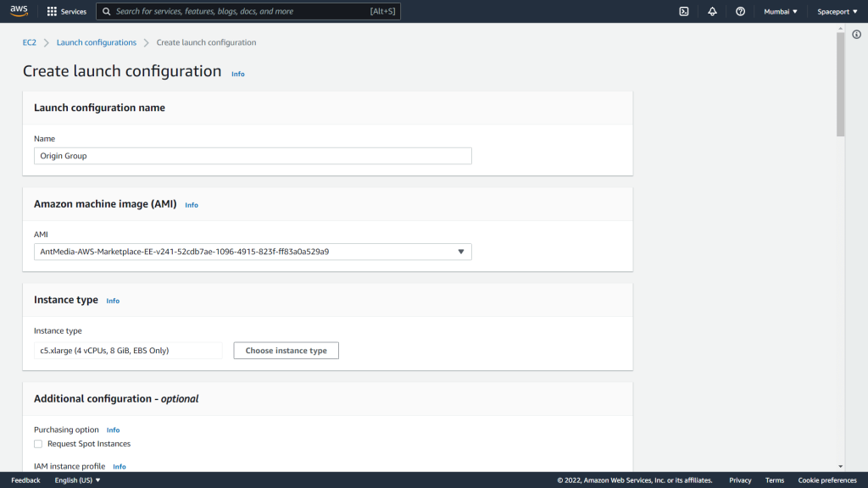Click the 'Additional configuration - optional' heading
Image resolution: width=868 pixels, height=488 pixels.
pyautogui.click(x=116, y=398)
